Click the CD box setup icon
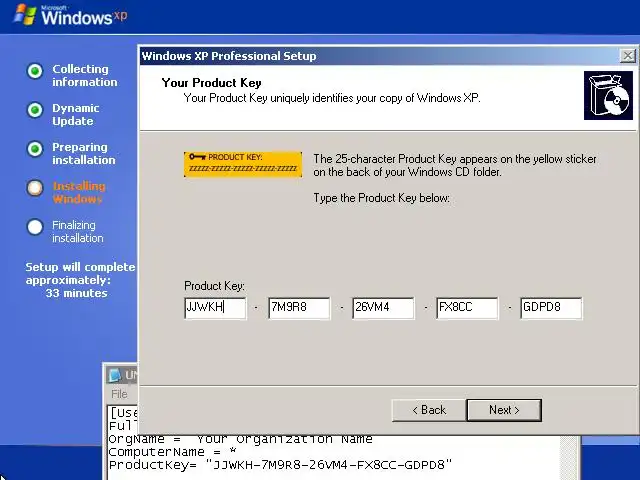This screenshot has height=480, width=640. 608,96
